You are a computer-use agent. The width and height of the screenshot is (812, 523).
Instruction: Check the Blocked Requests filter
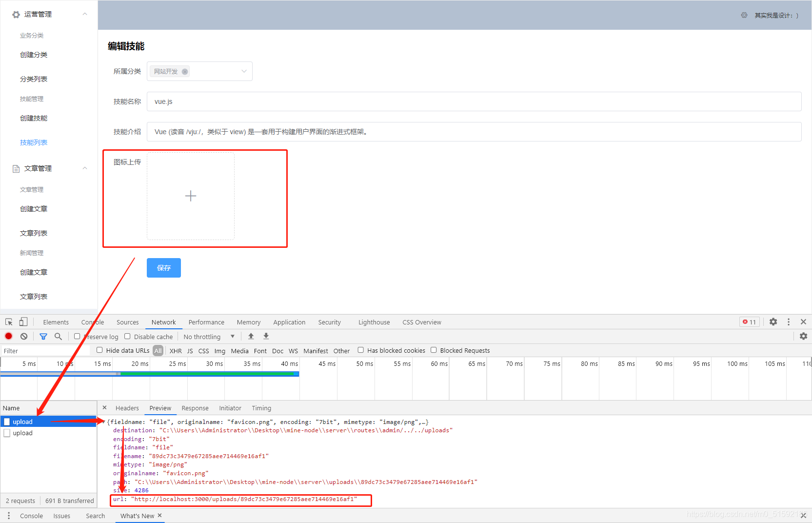click(434, 350)
